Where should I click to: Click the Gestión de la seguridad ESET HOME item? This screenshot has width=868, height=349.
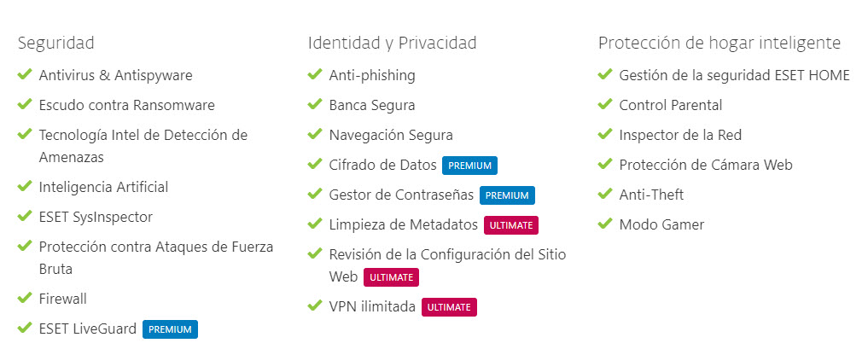tap(734, 75)
